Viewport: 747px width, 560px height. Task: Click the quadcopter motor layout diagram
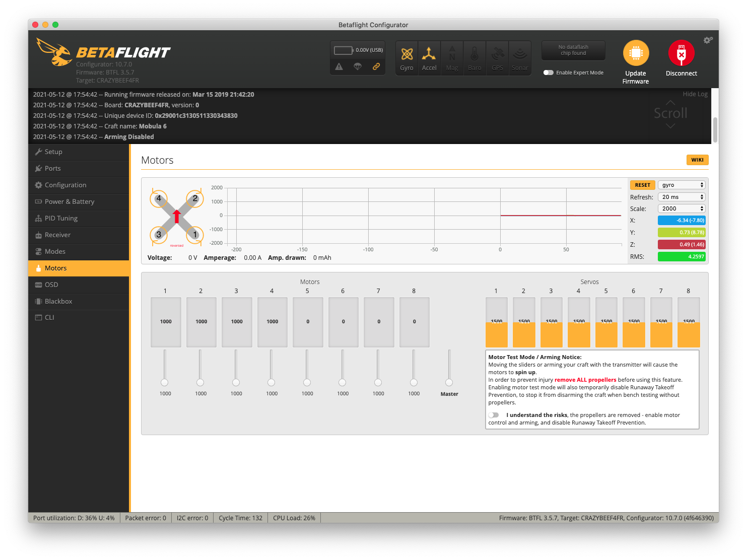pos(177,217)
